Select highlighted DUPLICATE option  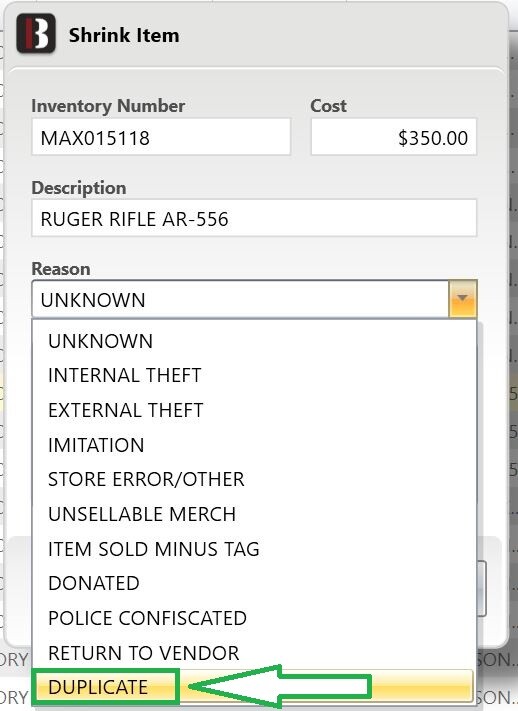point(254,687)
